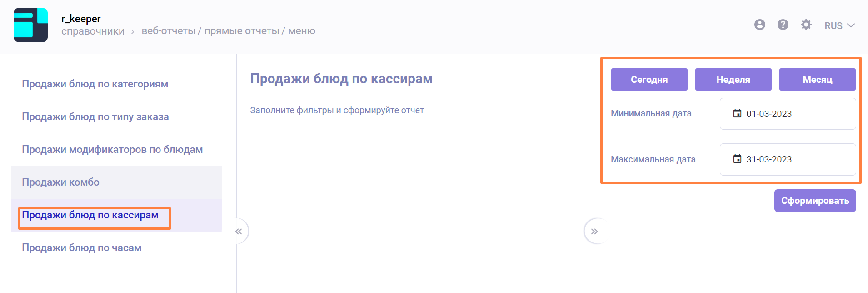This screenshot has height=293, width=868.
Task: Select the Сегодня period button
Action: (649, 80)
